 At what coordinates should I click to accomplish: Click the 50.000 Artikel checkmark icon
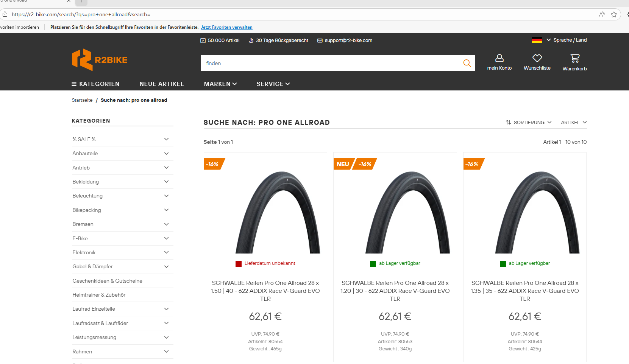coord(203,40)
